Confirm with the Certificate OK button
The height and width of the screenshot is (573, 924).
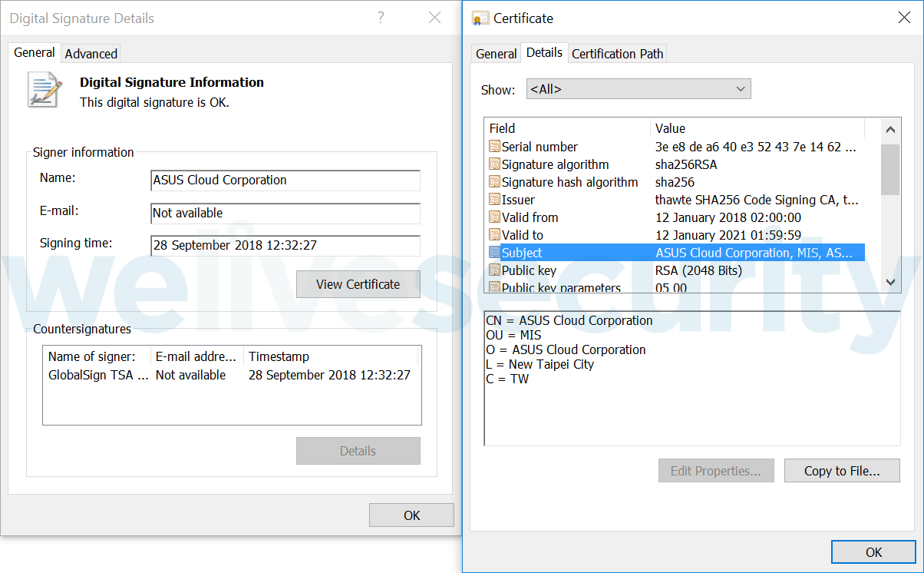[x=873, y=551]
